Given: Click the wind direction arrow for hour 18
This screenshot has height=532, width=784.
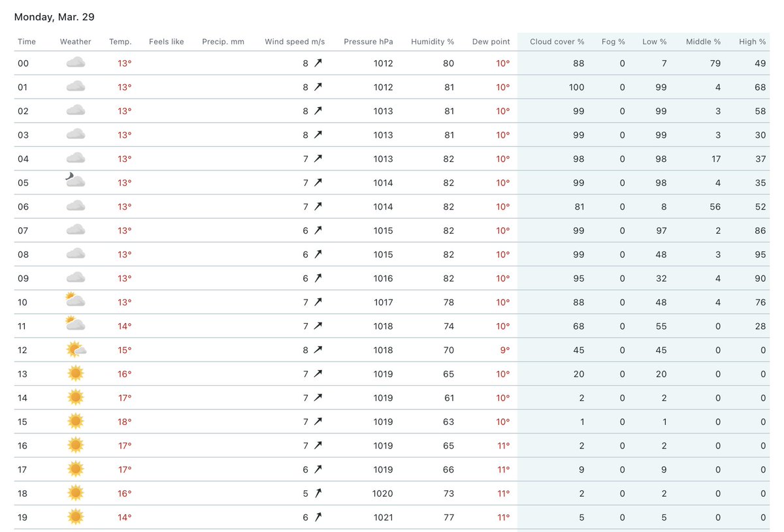Looking at the screenshot, I should tap(318, 493).
